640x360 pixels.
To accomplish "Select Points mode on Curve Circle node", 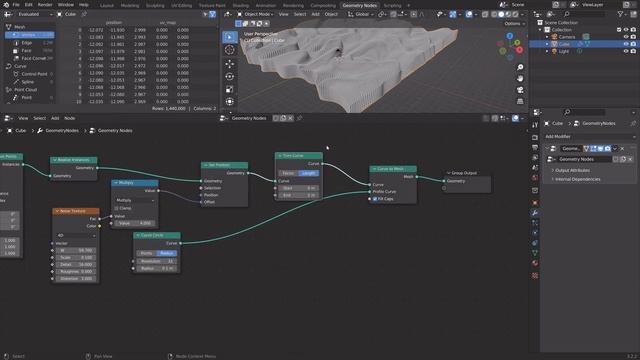I will click(147, 253).
